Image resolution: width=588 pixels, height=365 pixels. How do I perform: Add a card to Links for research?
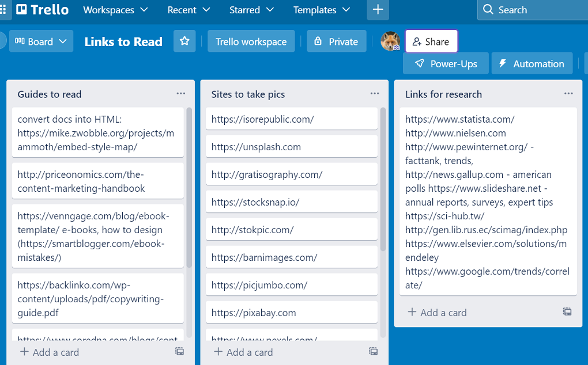(438, 313)
